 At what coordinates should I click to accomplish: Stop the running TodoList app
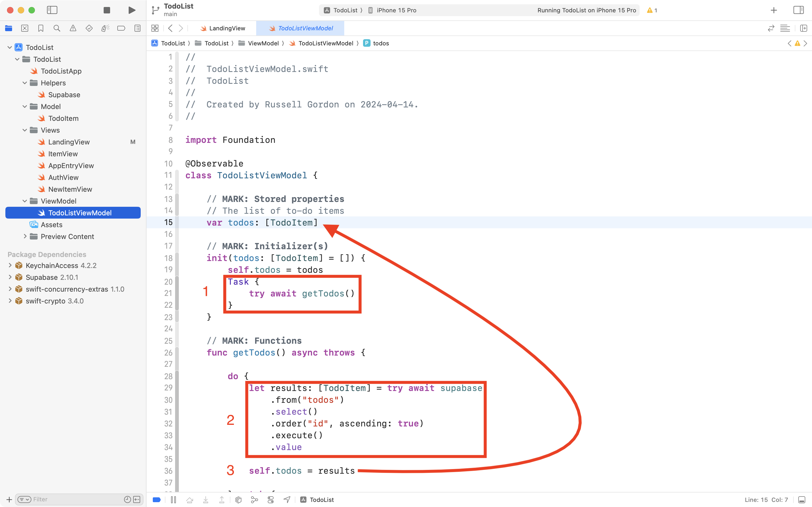107,10
